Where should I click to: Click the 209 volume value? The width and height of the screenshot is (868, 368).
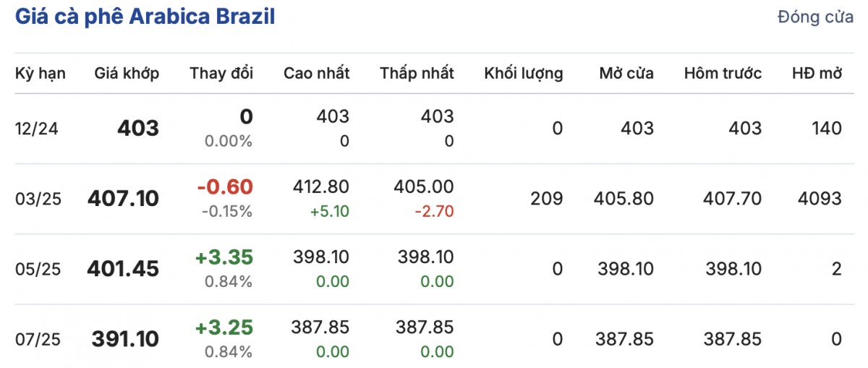[x=548, y=199]
